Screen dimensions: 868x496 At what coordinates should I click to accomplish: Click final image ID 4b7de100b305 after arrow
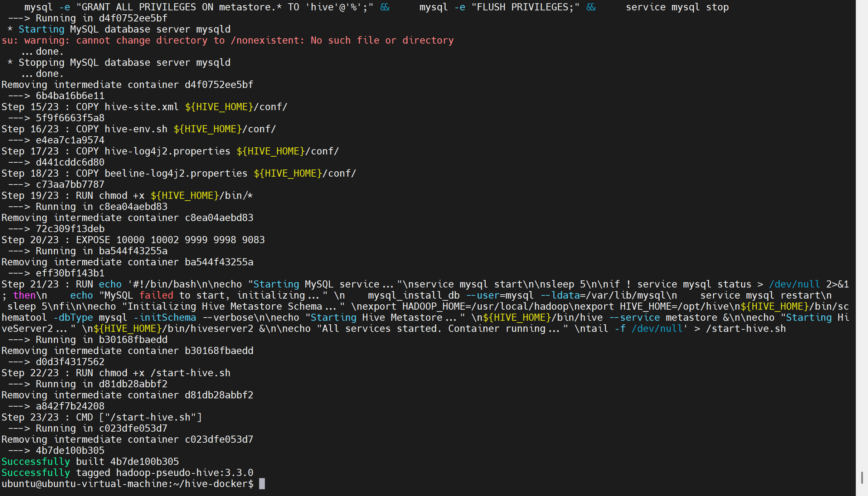[70, 451]
